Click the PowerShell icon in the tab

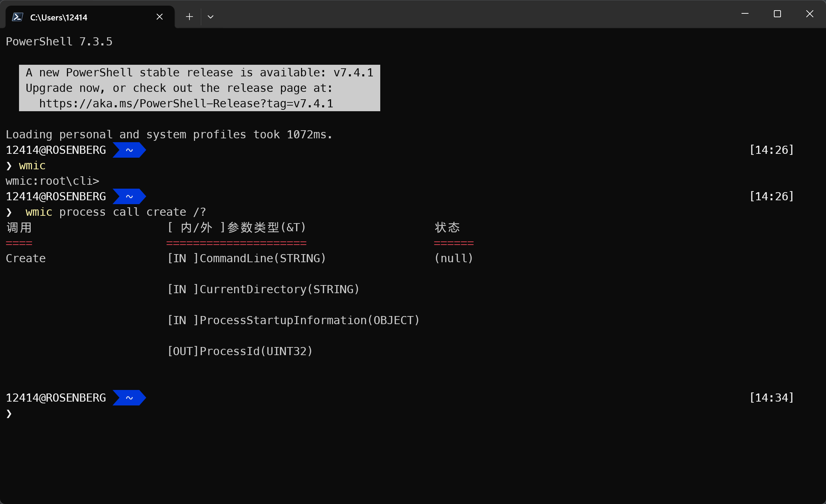pos(18,17)
